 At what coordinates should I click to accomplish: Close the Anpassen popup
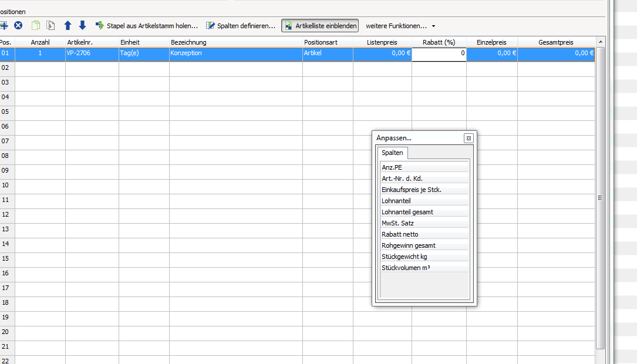click(469, 138)
